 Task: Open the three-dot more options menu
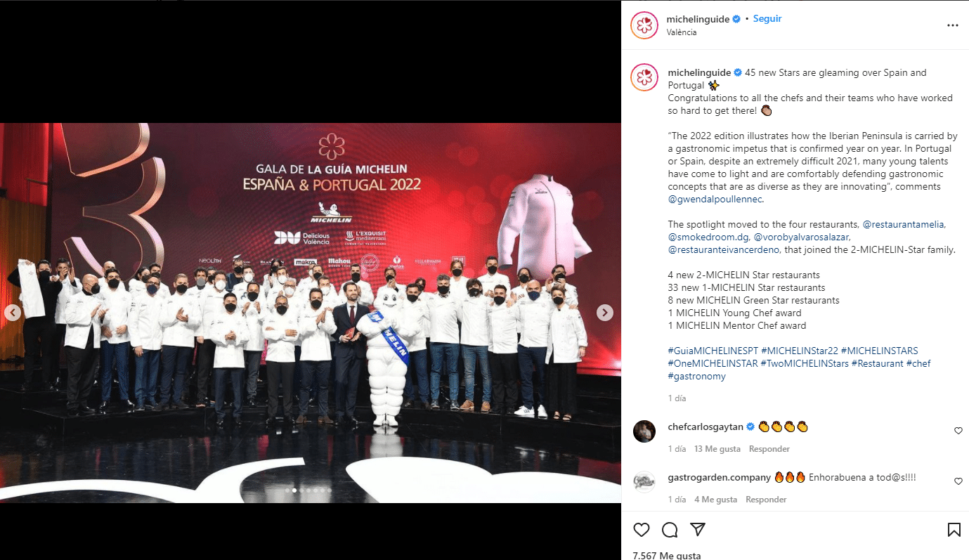(x=953, y=25)
